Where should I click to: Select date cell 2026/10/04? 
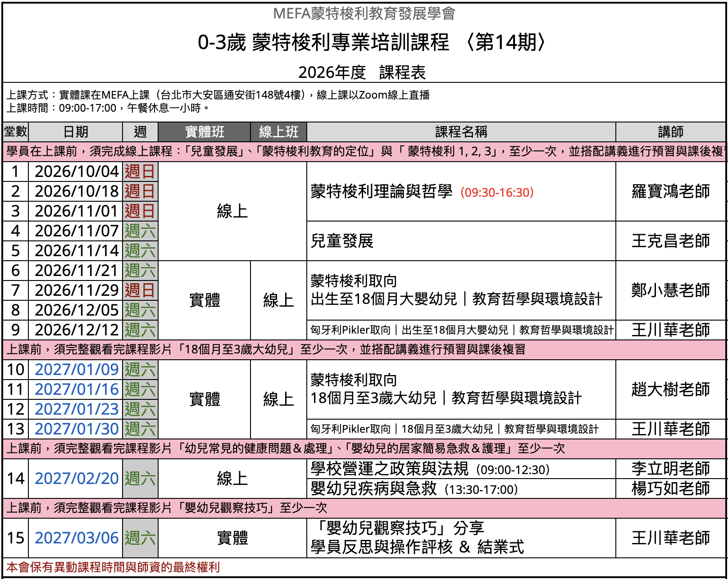click(x=77, y=172)
